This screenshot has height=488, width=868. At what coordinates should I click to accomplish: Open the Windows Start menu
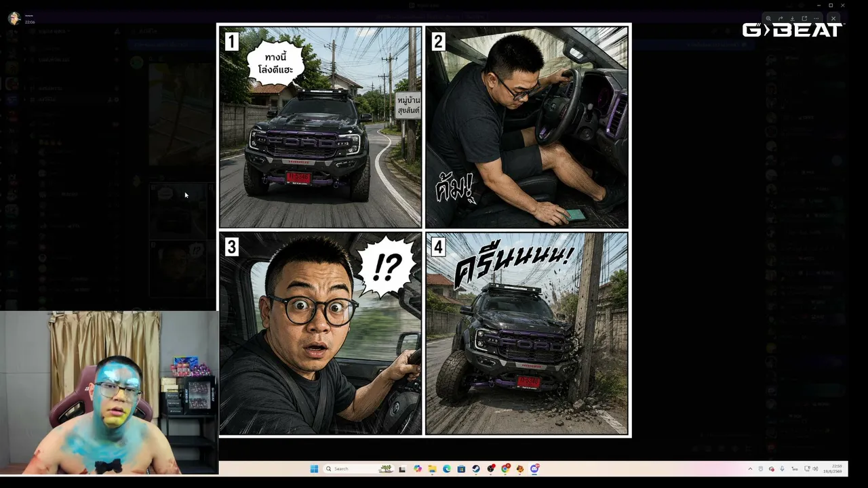point(314,468)
